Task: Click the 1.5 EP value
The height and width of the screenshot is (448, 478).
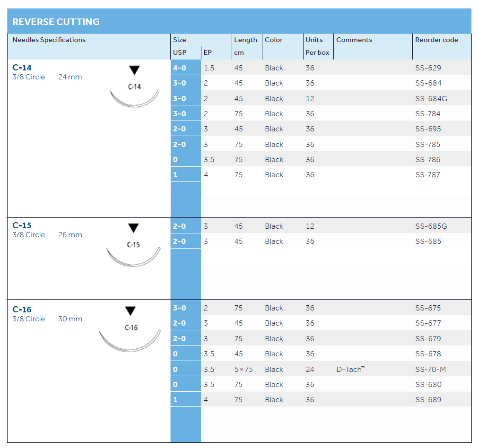Action: [209, 68]
